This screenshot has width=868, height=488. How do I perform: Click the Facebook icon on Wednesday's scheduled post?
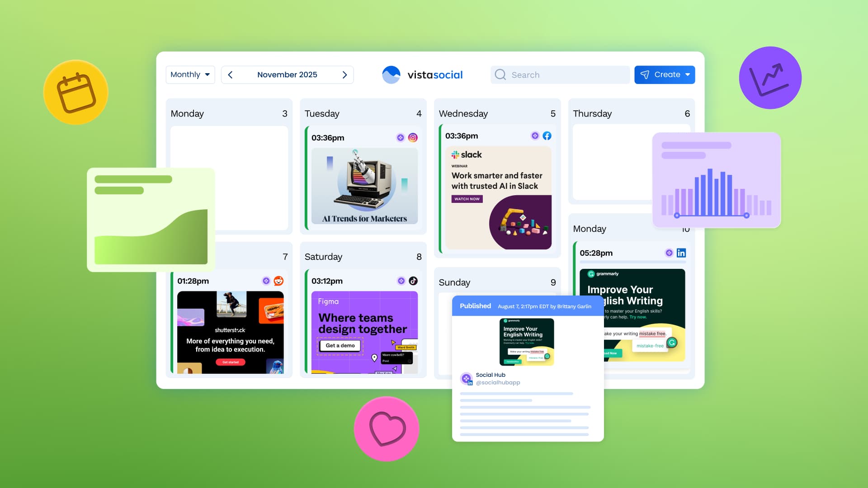(547, 136)
